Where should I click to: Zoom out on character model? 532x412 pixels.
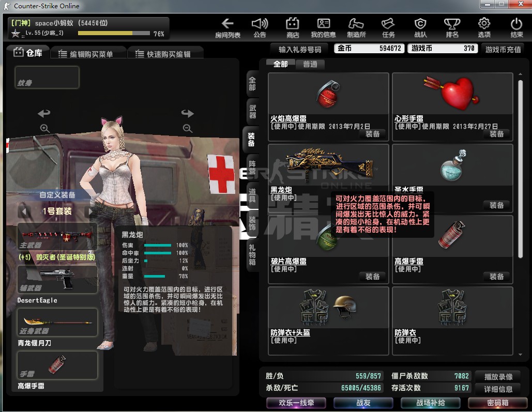(188, 128)
